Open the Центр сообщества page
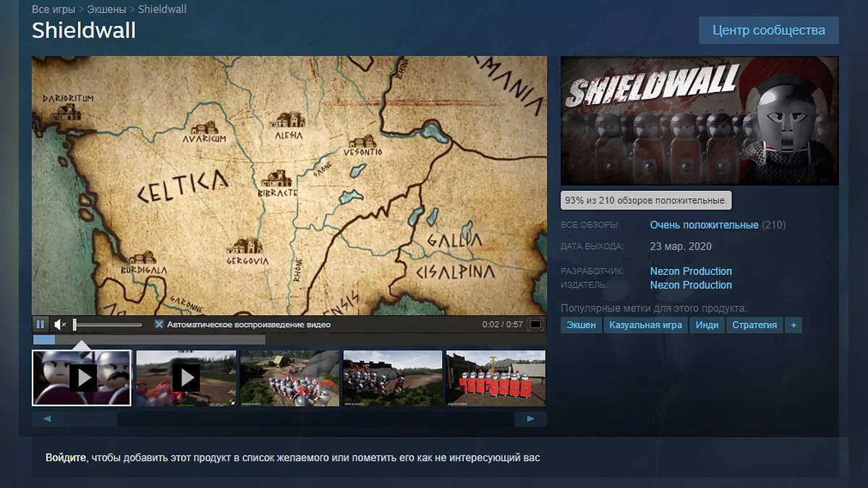The height and width of the screenshot is (488, 868). click(x=768, y=30)
